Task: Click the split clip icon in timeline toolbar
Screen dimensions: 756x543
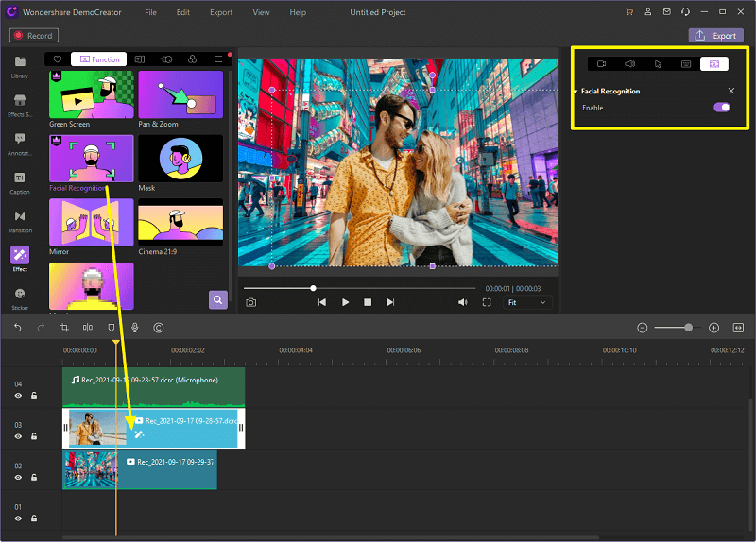Action: click(x=87, y=328)
